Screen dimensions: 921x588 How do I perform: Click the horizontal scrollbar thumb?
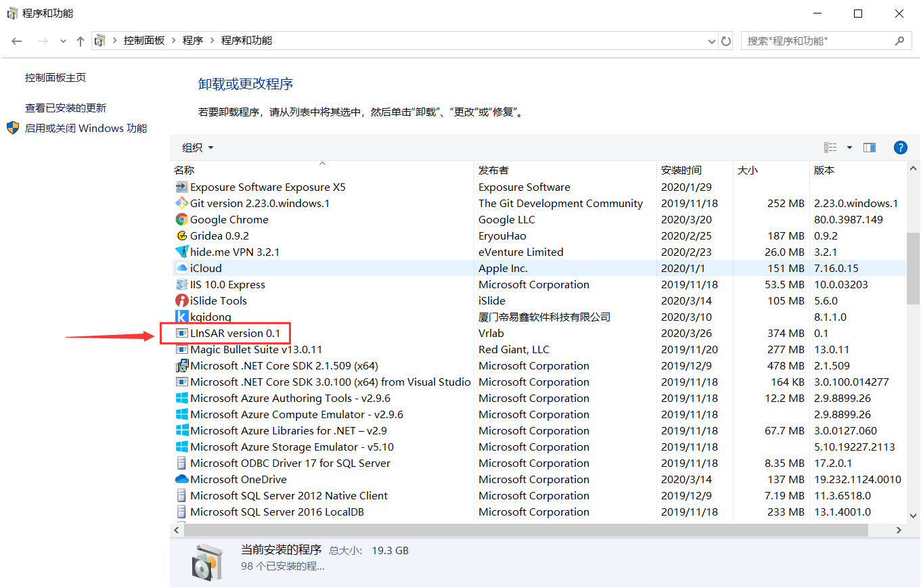coord(525,531)
